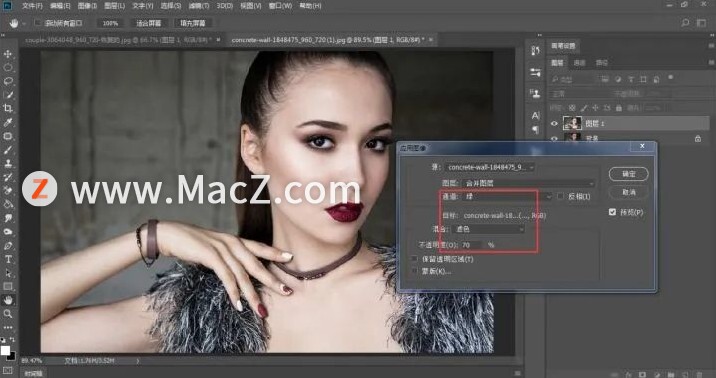716x378 pixels.
Task: Check the 保留透明区域(T) checkbox
Action: pyautogui.click(x=415, y=259)
